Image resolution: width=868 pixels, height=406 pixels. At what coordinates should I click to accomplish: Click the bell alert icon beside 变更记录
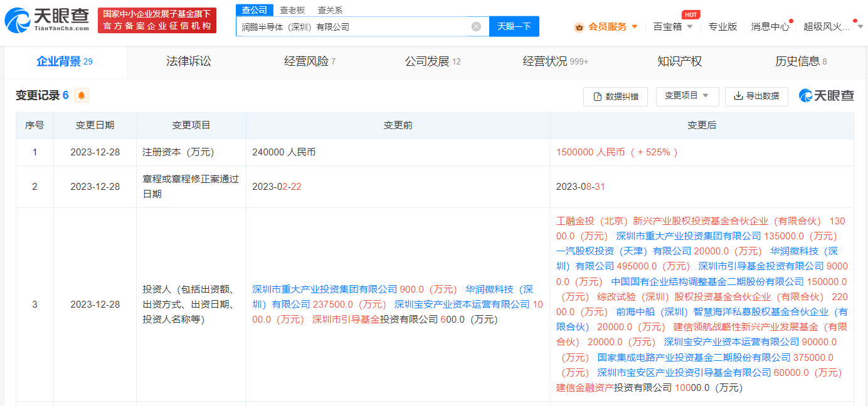click(82, 95)
